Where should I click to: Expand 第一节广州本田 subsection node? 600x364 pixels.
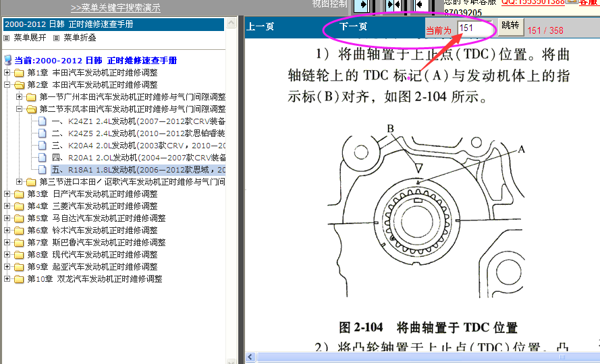[19, 97]
